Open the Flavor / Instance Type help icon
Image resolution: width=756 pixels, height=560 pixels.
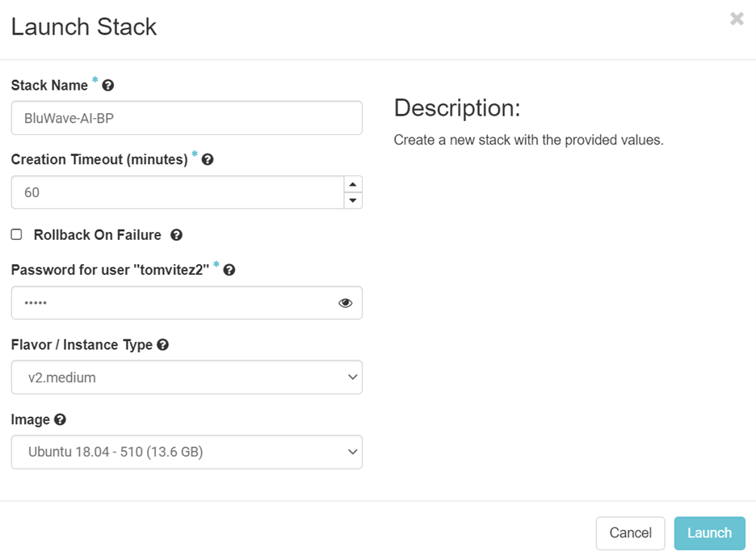tap(163, 345)
